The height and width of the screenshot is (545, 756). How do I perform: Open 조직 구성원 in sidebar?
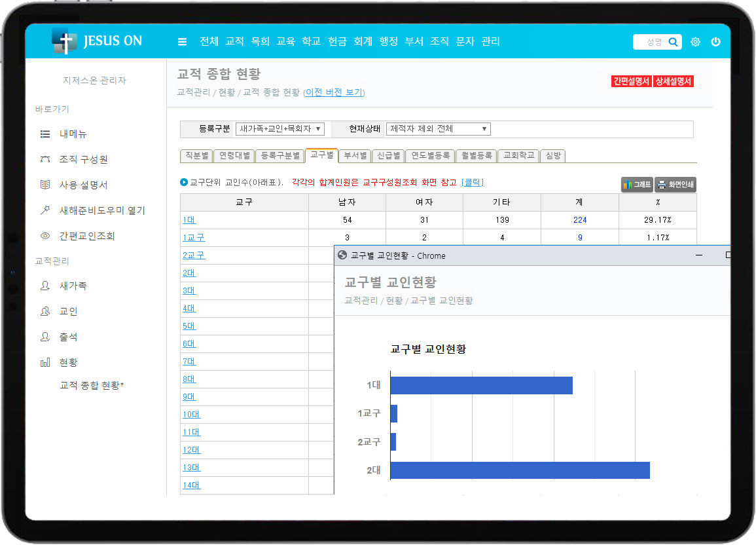click(83, 159)
